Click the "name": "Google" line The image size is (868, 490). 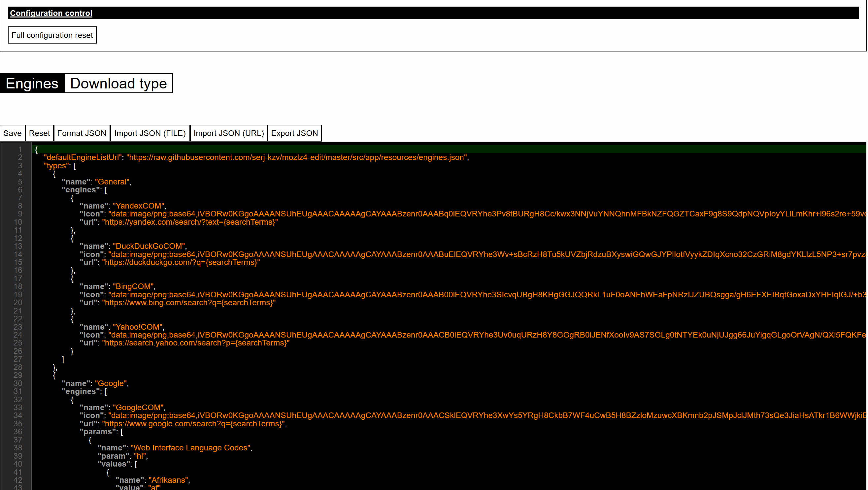point(95,383)
